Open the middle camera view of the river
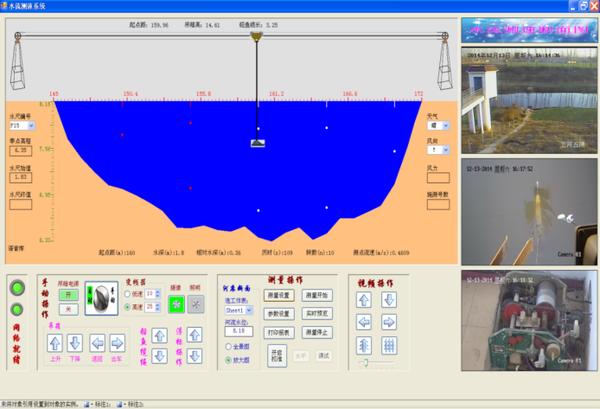Image resolution: width=600 pixels, height=409 pixels. pyautogui.click(x=529, y=212)
